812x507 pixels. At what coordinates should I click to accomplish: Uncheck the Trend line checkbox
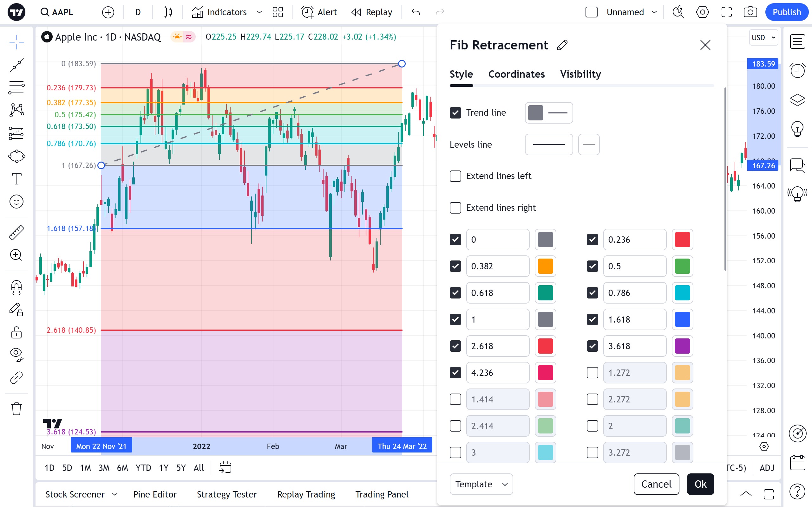pos(455,113)
